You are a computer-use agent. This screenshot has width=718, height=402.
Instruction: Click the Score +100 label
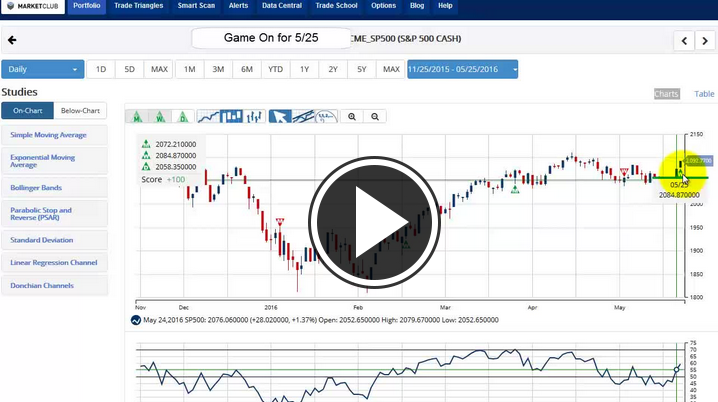coord(163,179)
